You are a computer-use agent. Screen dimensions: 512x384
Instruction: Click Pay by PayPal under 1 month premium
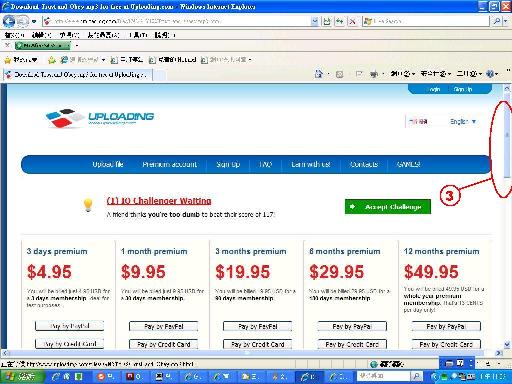point(163,326)
